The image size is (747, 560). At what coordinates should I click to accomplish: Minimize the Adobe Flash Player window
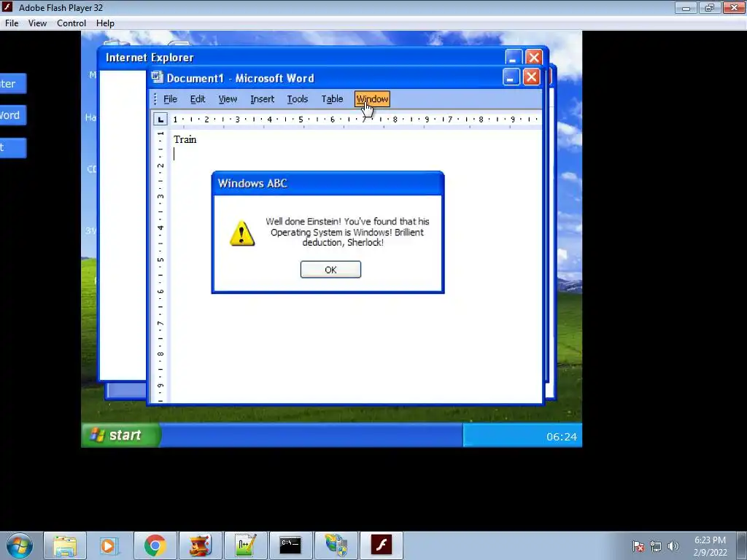(686, 7)
